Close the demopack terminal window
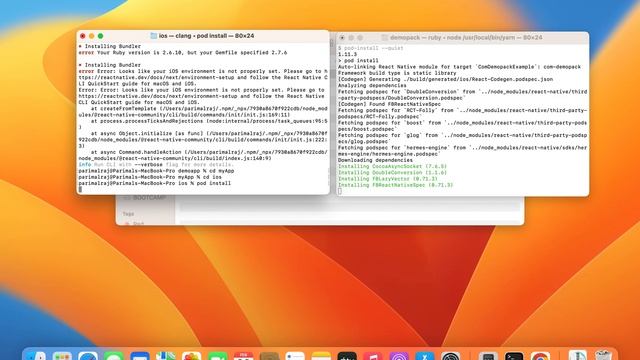640x360 pixels. 342,38
